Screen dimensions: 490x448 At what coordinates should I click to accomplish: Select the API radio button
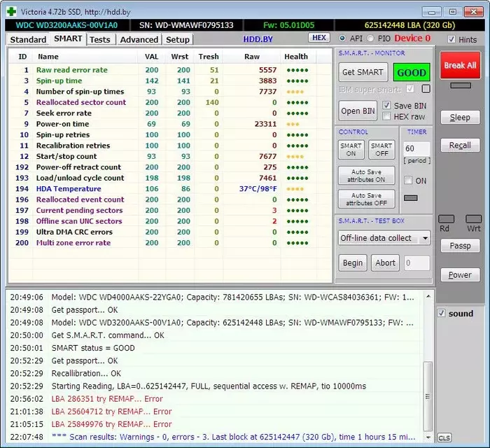click(x=342, y=38)
